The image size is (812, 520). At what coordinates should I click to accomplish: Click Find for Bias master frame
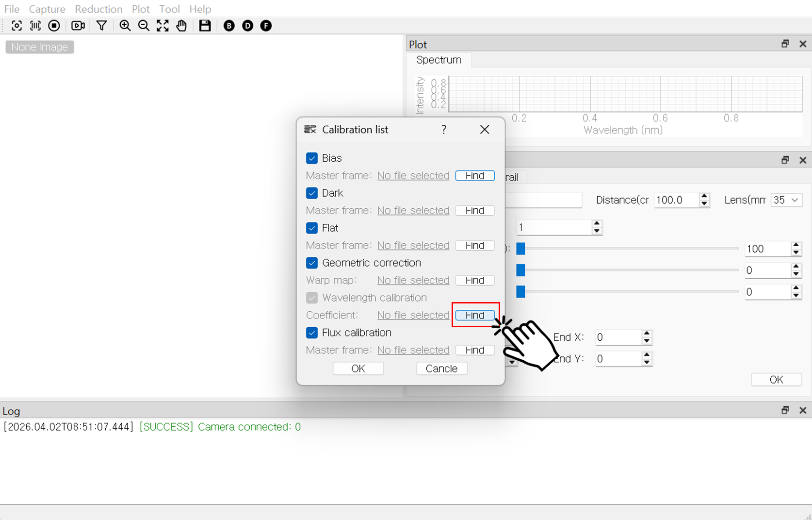coord(475,176)
